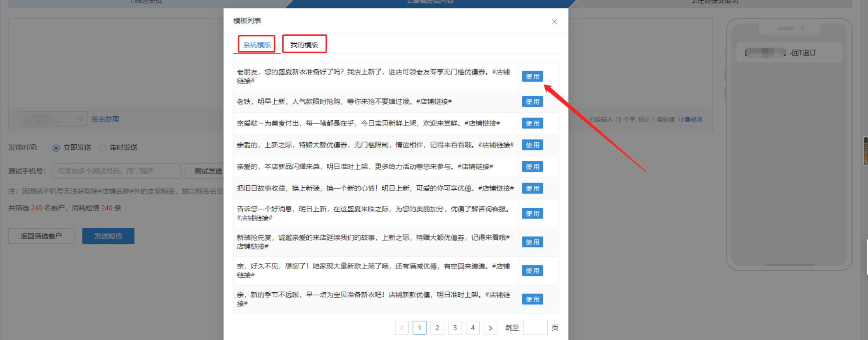Use the template 亲，新的季节不远啦
868x340 pixels.
[532, 300]
